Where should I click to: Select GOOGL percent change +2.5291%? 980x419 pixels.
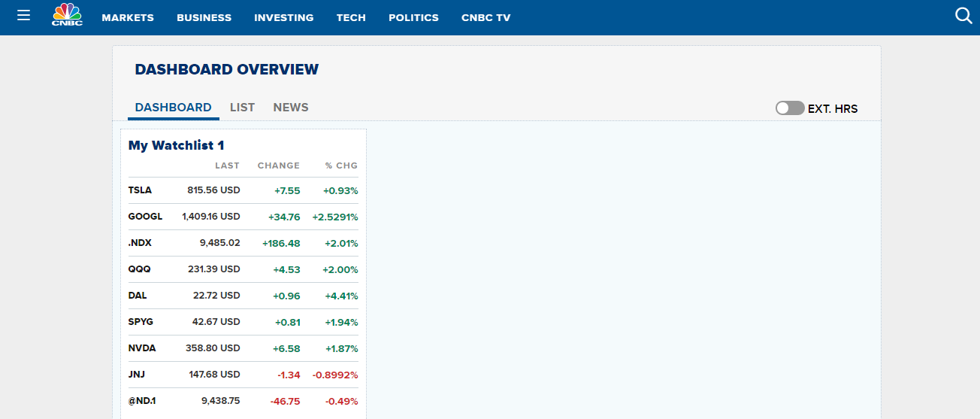[x=335, y=217]
